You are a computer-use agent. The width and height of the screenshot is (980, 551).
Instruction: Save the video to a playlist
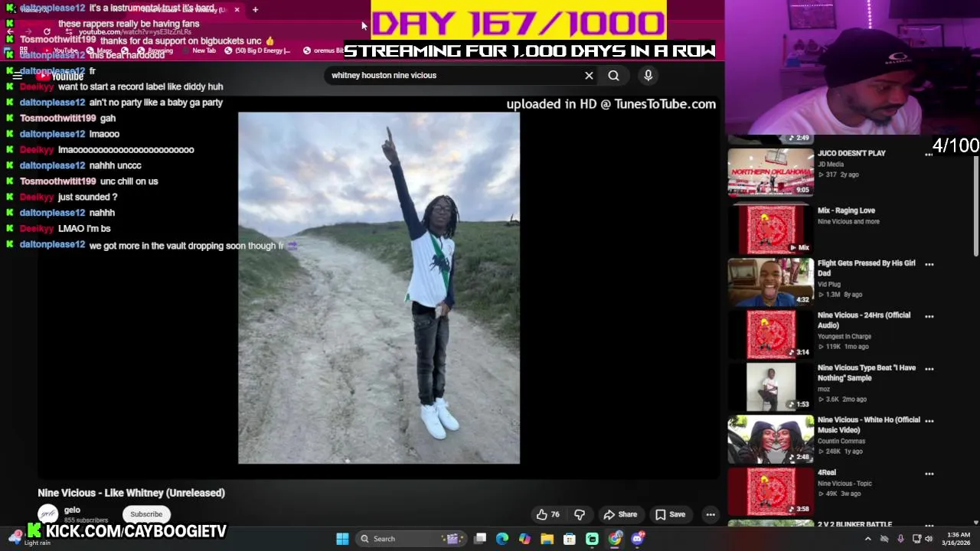(670, 514)
